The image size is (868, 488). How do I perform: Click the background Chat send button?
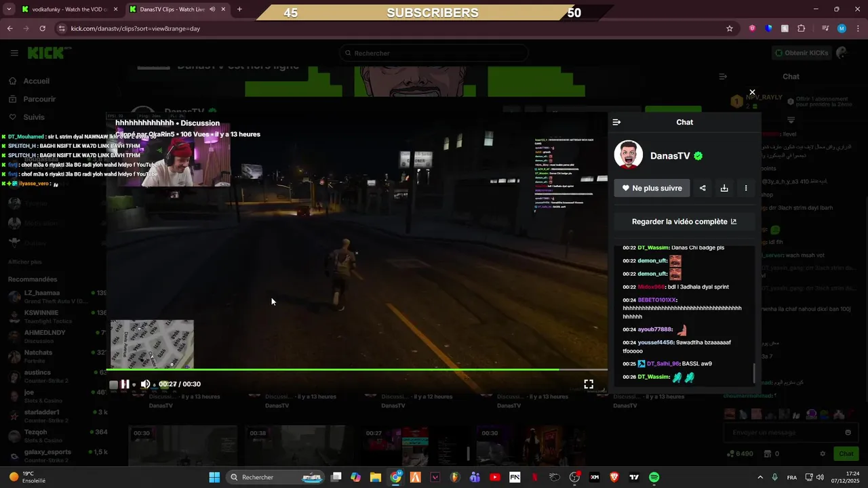[846, 453]
